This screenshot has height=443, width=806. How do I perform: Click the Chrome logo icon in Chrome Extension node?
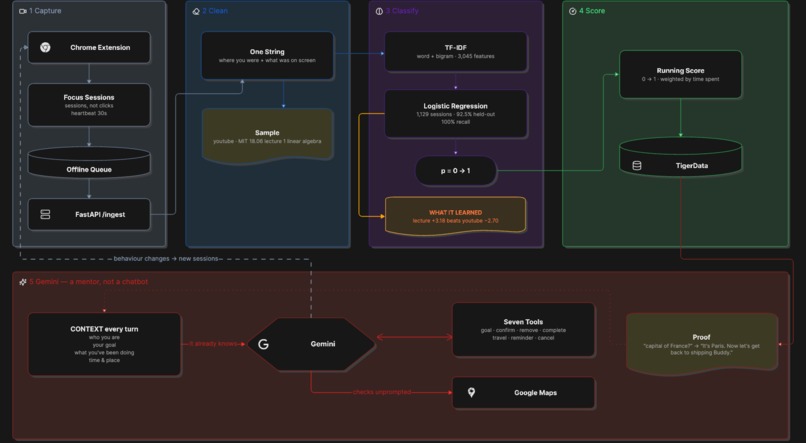click(45, 47)
